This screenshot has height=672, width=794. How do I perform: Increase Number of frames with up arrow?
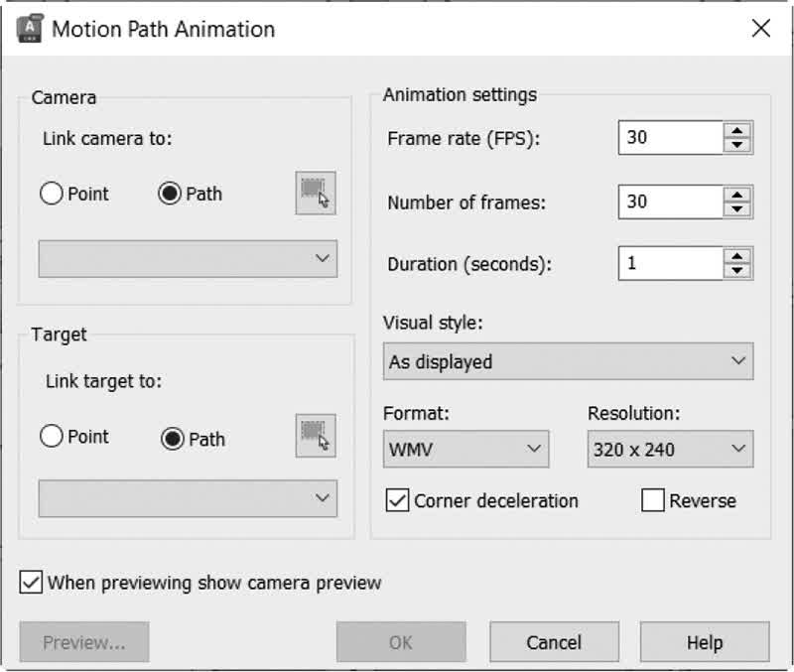[x=737, y=195]
